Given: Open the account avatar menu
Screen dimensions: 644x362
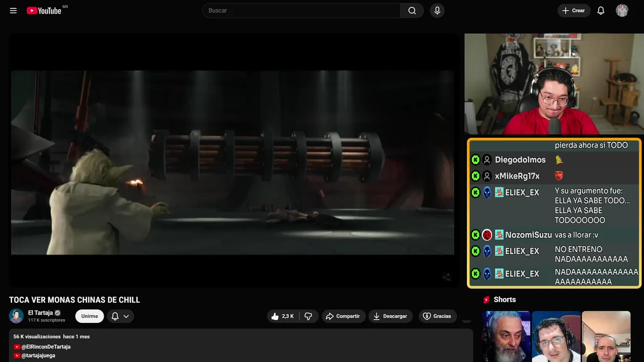Looking at the screenshot, I should 622,11.
